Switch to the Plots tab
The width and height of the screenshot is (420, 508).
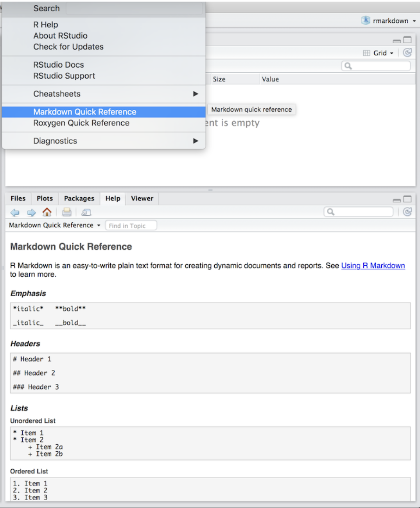(45, 199)
